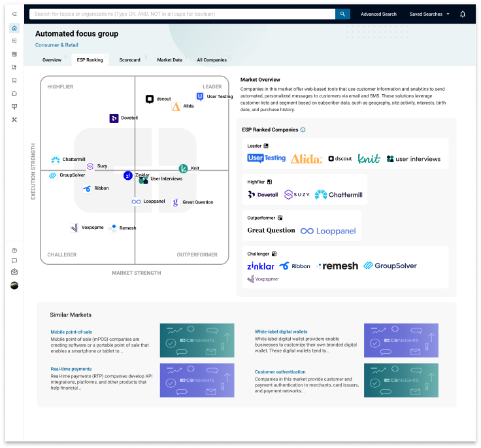The height and width of the screenshot is (448, 481).
Task: Click the Mobile point-of-sale thumbnail image
Action: pyautogui.click(x=197, y=340)
